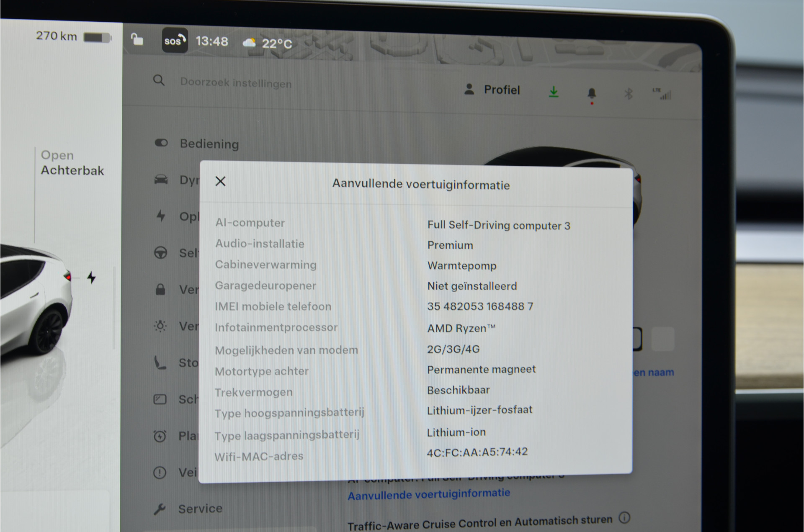Image resolution: width=804 pixels, height=532 pixels.
Task: Click the lightning bolt charging menu icon
Action: pos(161,216)
